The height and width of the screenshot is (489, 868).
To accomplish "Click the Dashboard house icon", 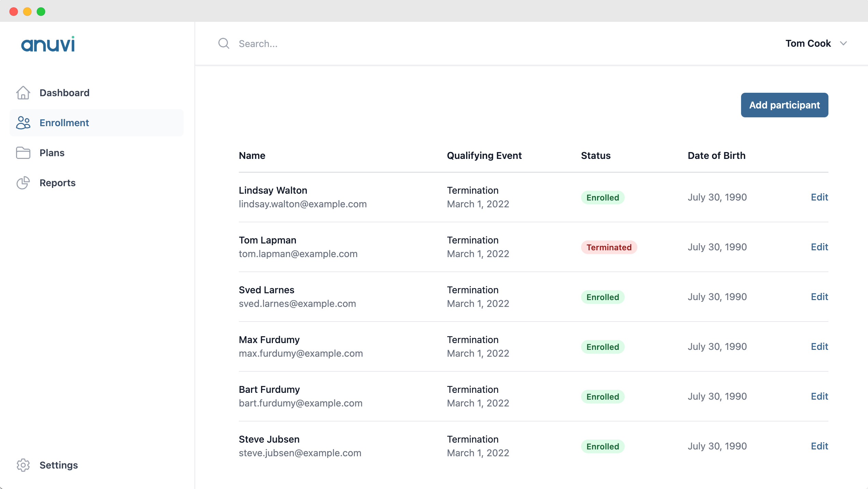I will (x=23, y=93).
